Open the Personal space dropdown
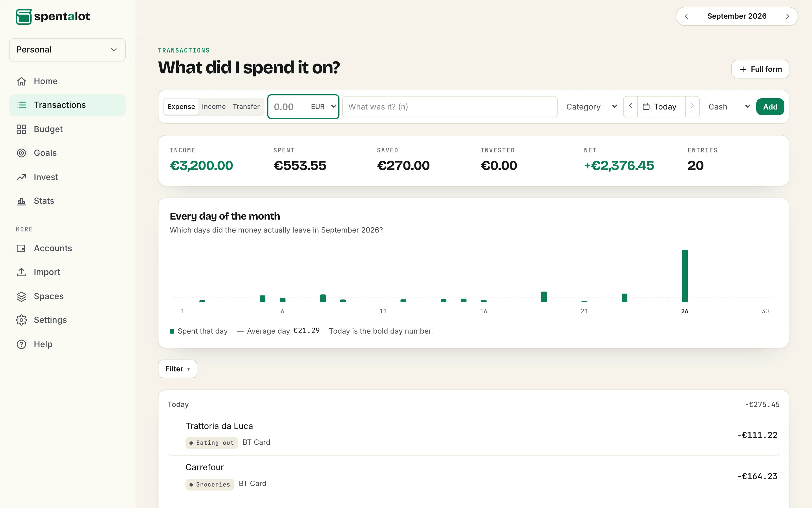812x508 pixels. [67, 50]
